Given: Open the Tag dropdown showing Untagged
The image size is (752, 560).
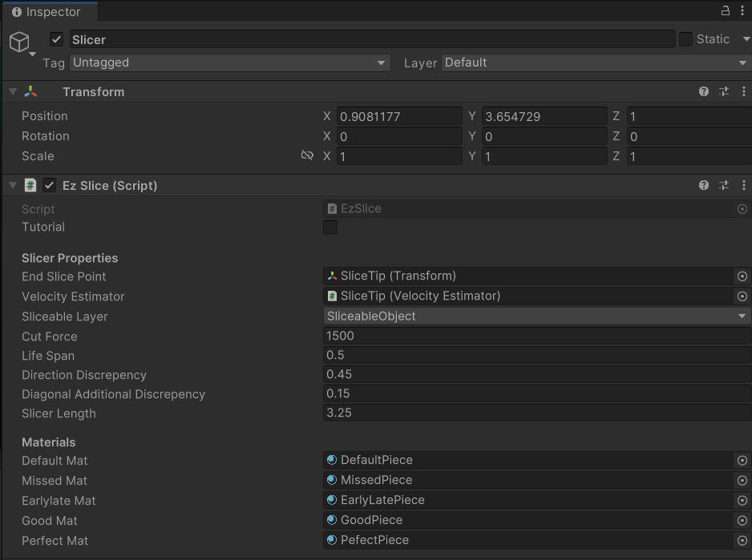Looking at the screenshot, I should [228, 62].
